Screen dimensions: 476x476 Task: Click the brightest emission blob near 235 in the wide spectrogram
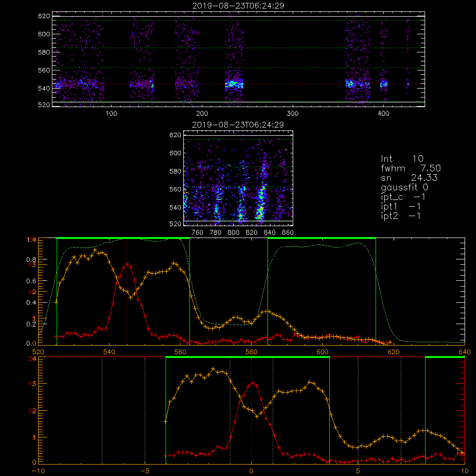point(234,84)
